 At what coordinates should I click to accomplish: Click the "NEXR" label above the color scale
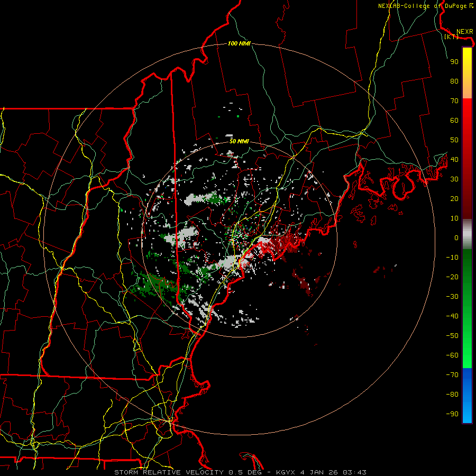point(465,32)
